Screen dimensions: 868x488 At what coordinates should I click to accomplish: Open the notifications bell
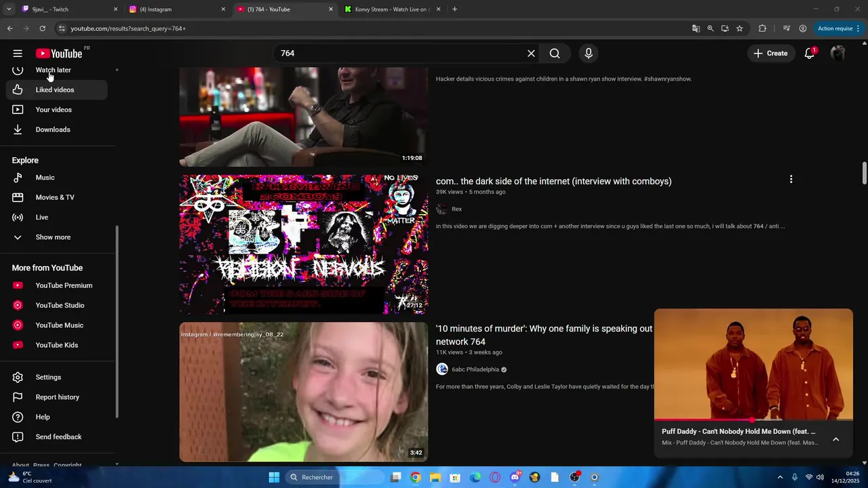point(809,54)
